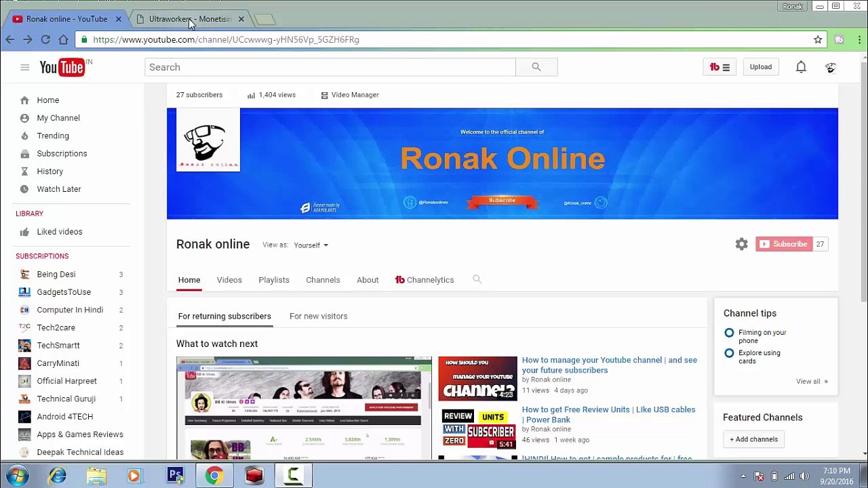Open the TubeBuddy menu in header

[719, 67]
